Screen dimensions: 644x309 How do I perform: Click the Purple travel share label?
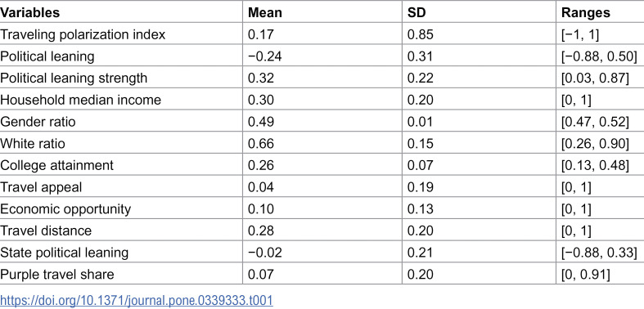[56, 274]
